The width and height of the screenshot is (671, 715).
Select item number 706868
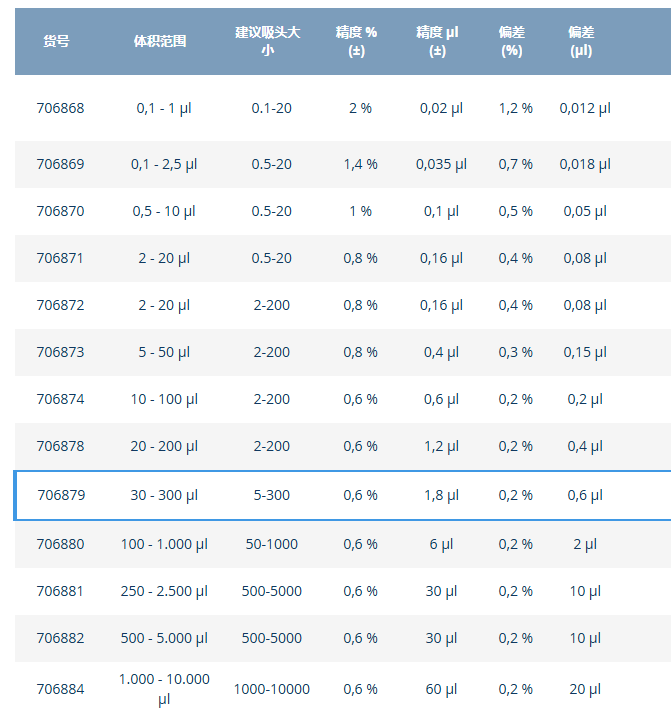(x=61, y=108)
